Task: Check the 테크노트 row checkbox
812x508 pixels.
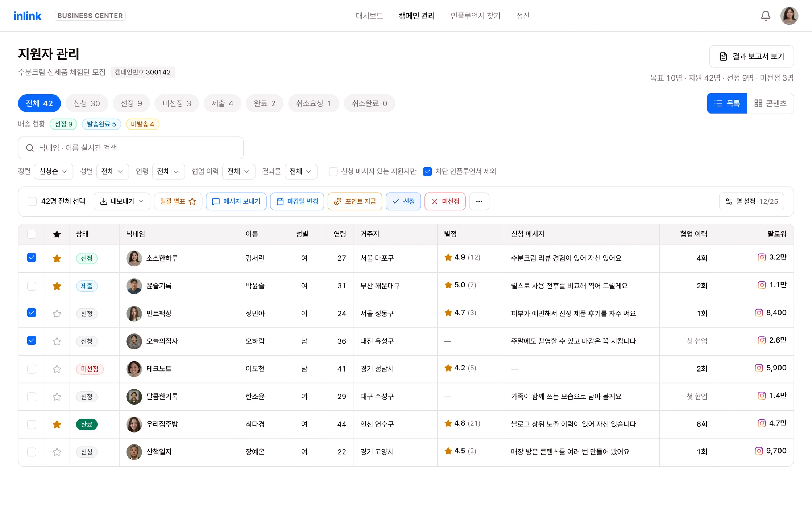Action: [32, 369]
